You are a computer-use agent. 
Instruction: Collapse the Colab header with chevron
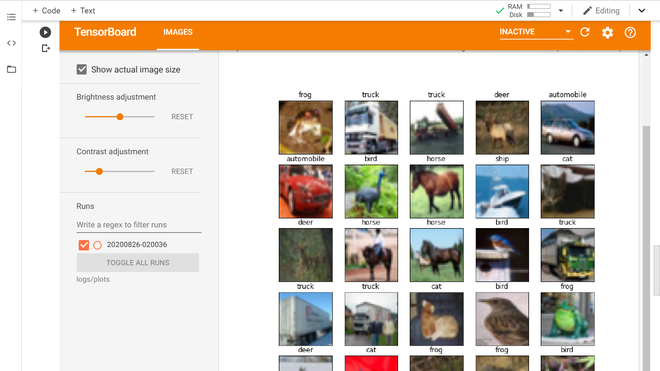tap(641, 11)
